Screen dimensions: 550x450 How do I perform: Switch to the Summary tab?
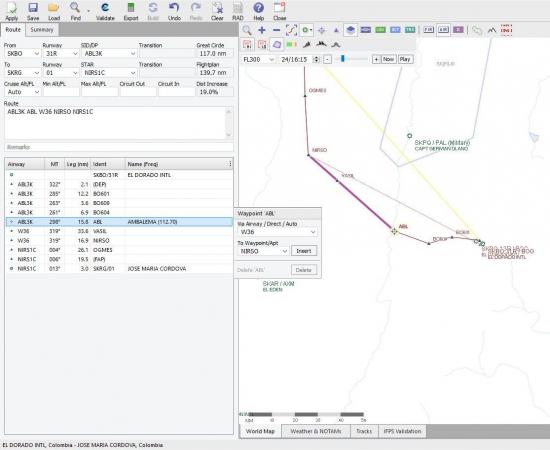tap(42, 30)
